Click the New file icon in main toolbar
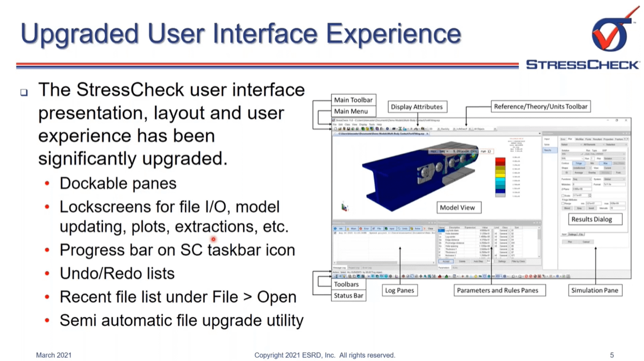 pos(336,129)
